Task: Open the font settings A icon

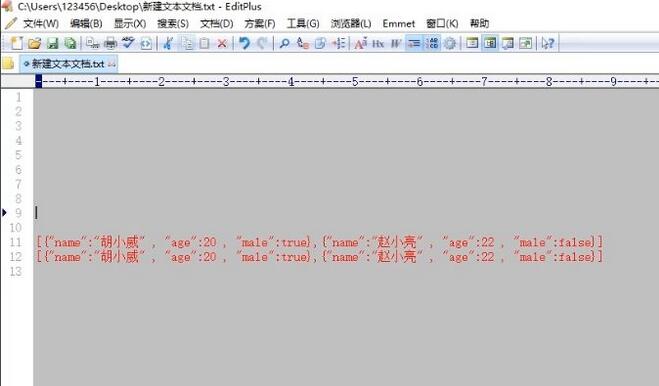Action: click(x=361, y=43)
